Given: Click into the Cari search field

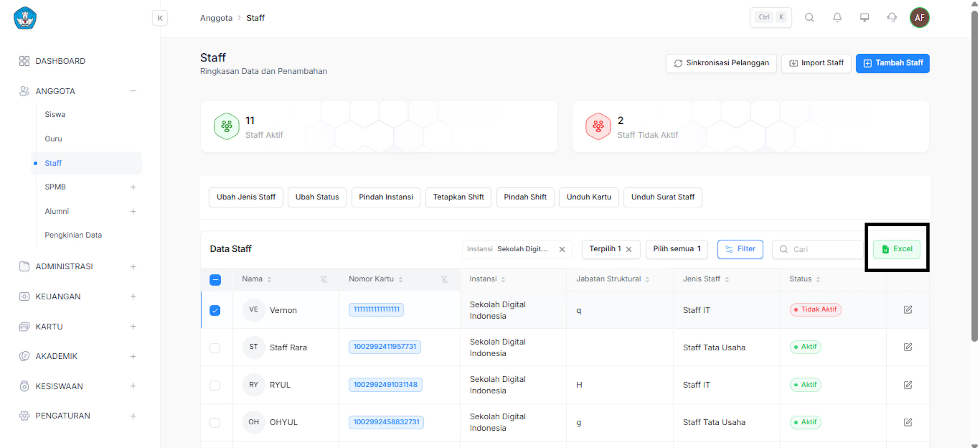Looking at the screenshot, I should pos(817,249).
